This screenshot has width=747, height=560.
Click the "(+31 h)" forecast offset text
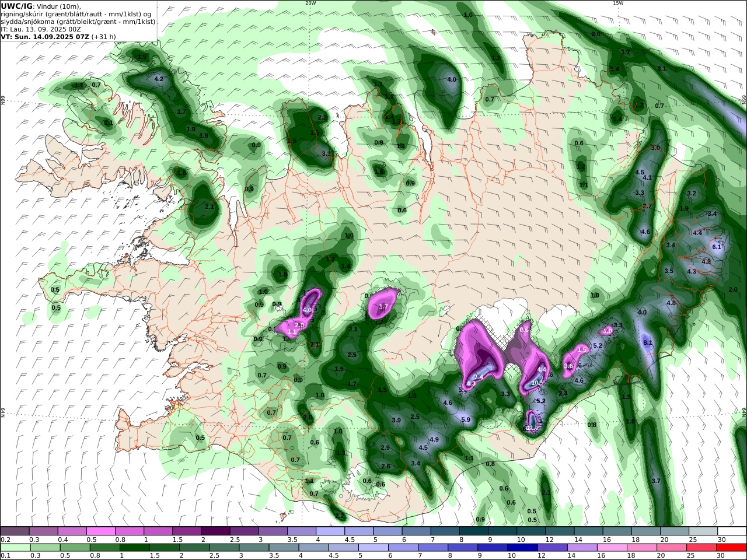(103, 36)
